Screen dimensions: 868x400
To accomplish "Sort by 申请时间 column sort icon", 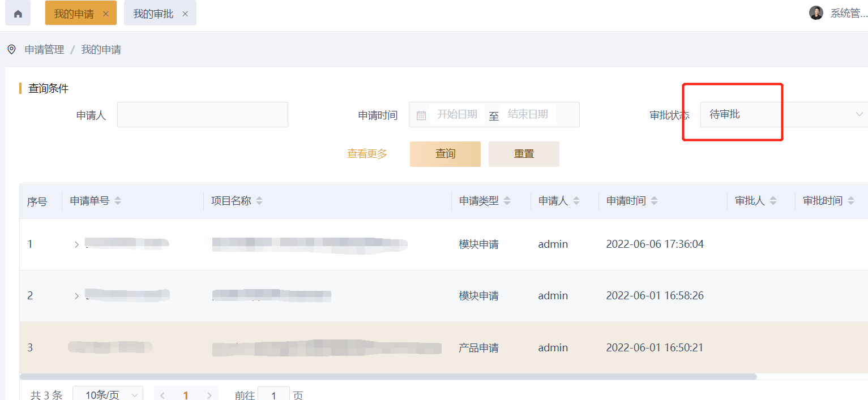I will point(655,201).
